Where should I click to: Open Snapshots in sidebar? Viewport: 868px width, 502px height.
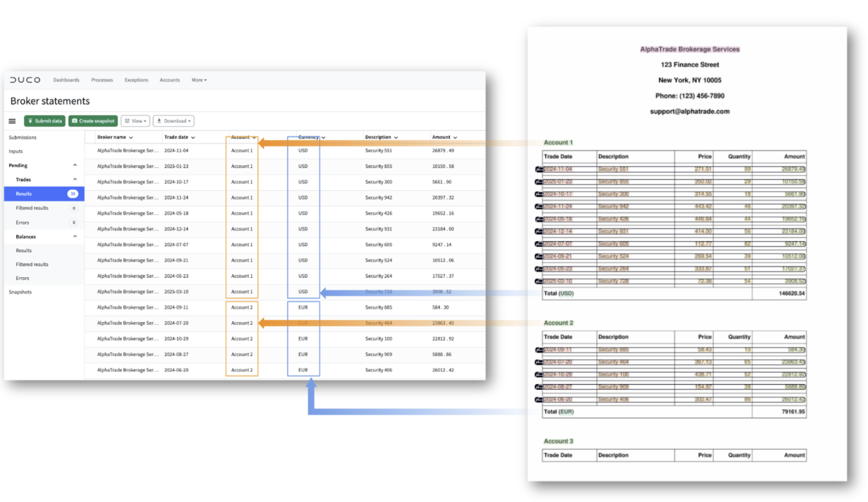20,292
